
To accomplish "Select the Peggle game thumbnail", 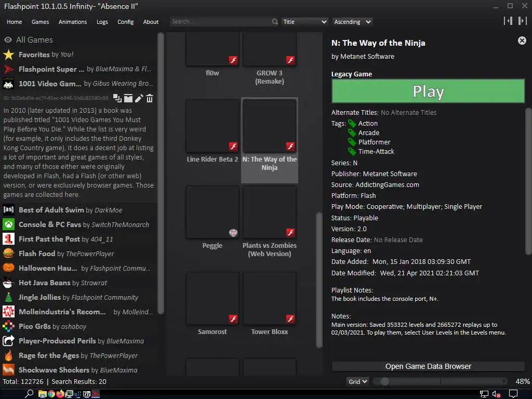I will (x=212, y=212).
